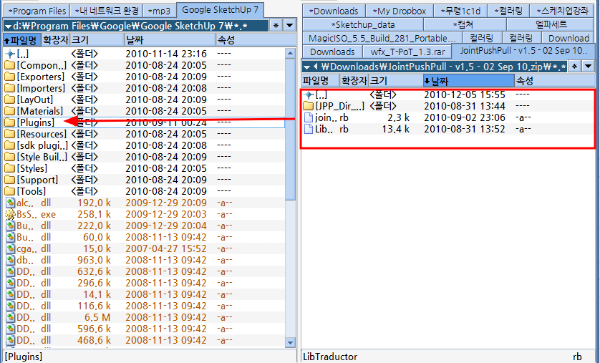This screenshot has width=600, height=363.
Task: Click the Style Buil.. folder icon
Action: tap(10, 157)
